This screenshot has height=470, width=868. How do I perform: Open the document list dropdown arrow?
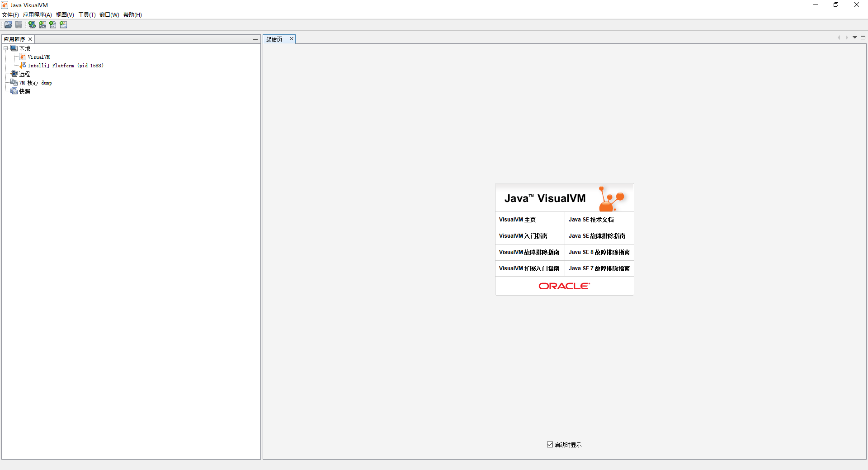tap(855, 38)
